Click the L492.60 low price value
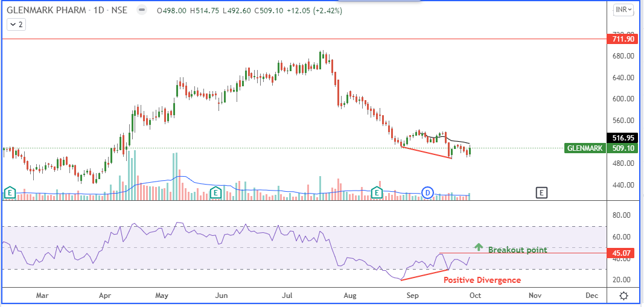The width and height of the screenshot is (644, 307). point(237,11)
